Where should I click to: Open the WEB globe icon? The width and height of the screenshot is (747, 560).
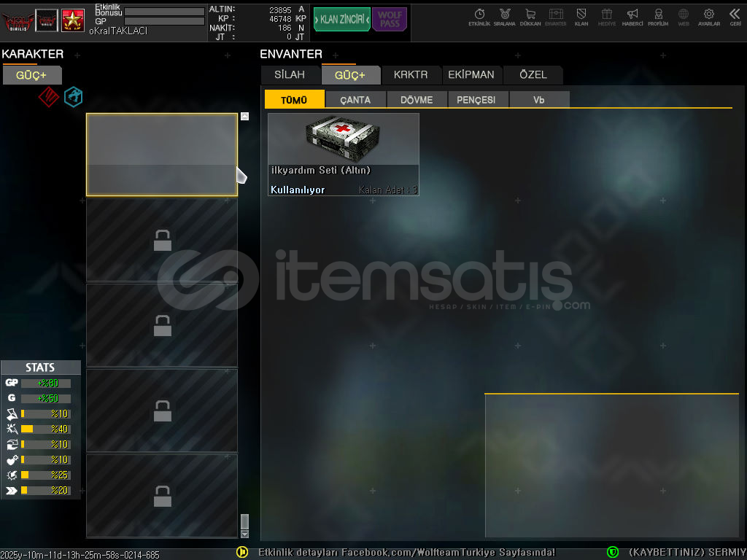684,17
